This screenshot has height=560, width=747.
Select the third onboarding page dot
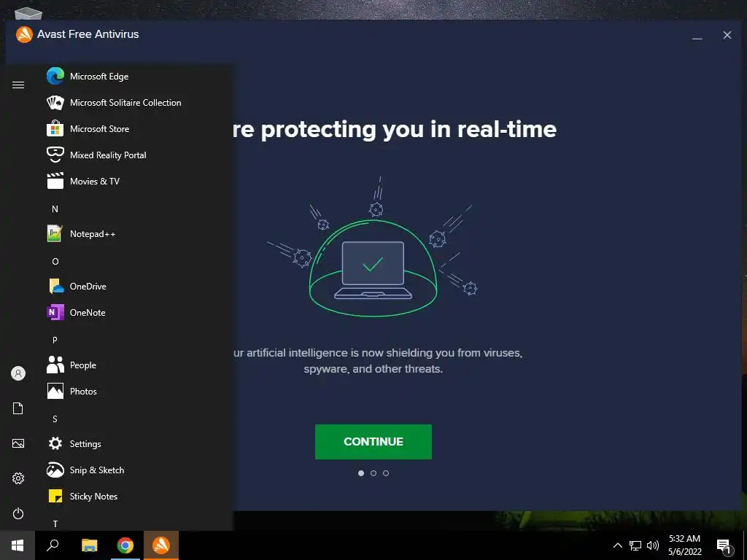(x=386, y=472)
